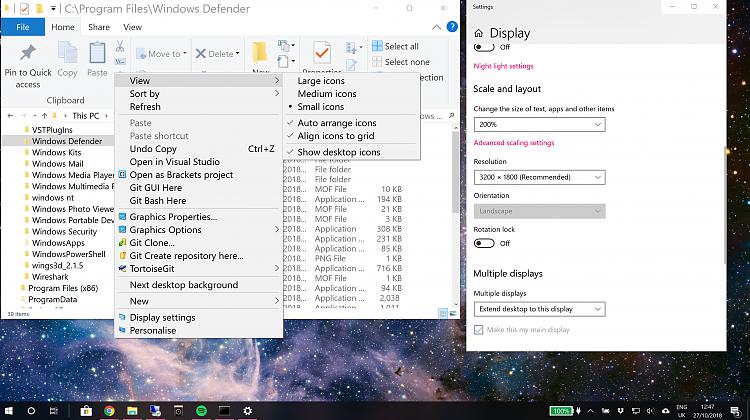Click the New folder icon

pyautogui.click(x=260, y=53)
